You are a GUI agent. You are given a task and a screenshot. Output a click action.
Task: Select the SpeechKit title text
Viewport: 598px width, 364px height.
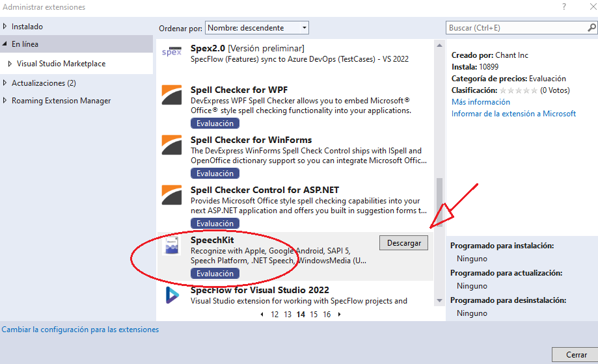click(212, 240)
